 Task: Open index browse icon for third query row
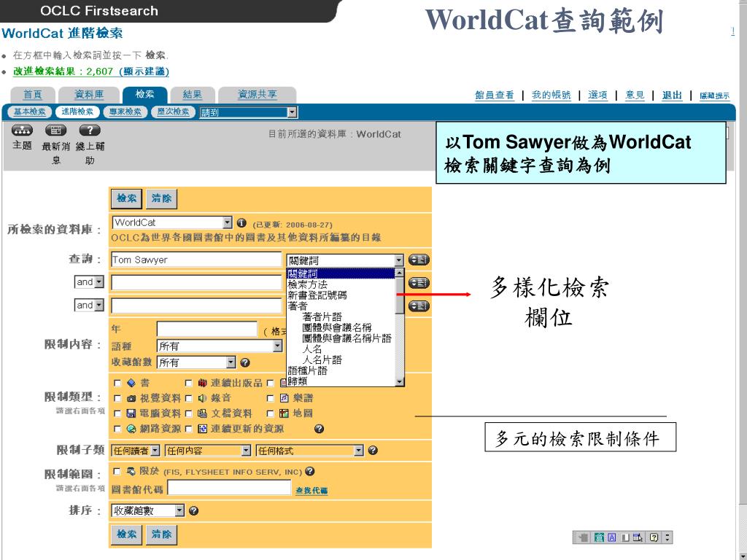tap(419, 306)
